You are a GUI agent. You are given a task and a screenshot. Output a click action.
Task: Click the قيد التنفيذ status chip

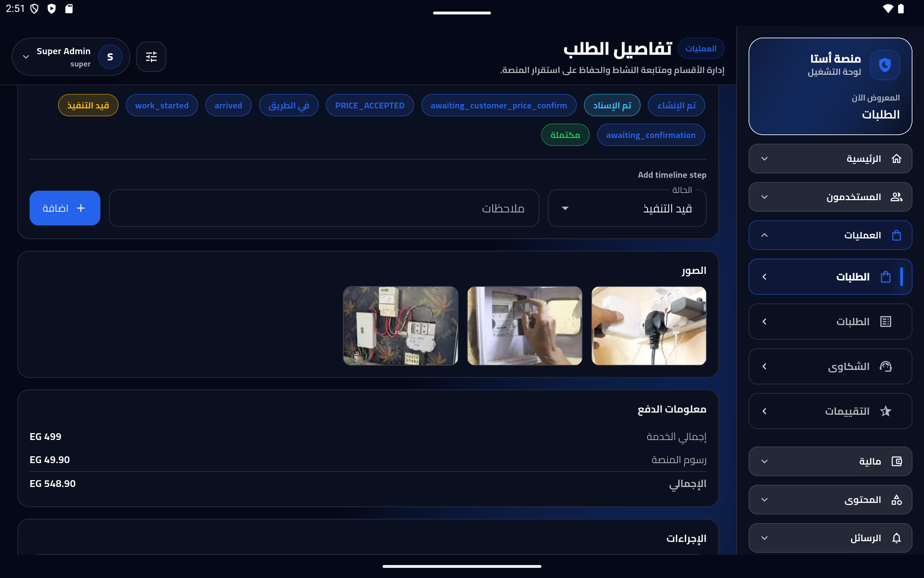88,105
